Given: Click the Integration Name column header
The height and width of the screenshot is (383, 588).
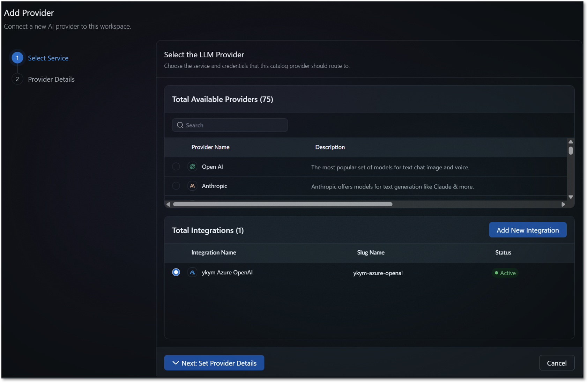Looking at the screenshot, I should 214,252.
